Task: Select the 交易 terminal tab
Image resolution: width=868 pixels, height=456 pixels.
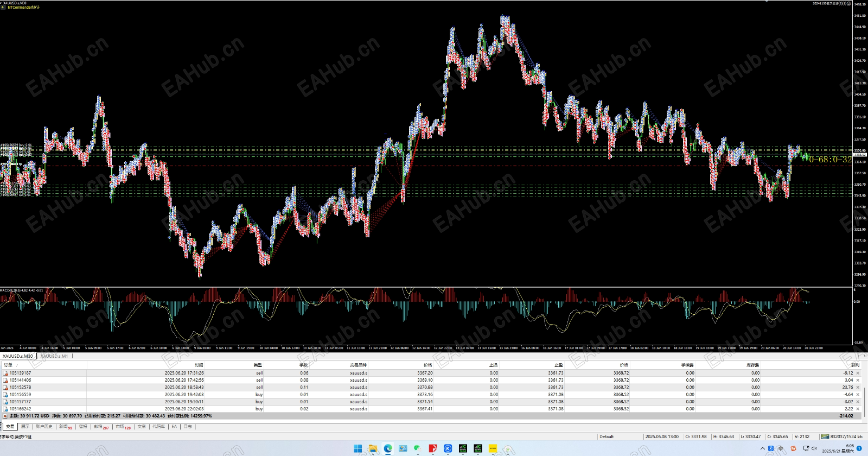Action: (x=10, y=427)
